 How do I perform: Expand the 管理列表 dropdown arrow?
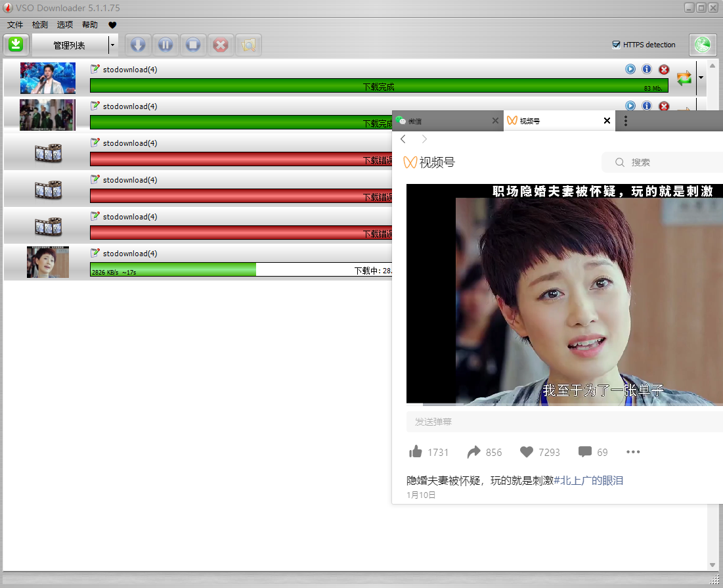[x=112, y=45]
